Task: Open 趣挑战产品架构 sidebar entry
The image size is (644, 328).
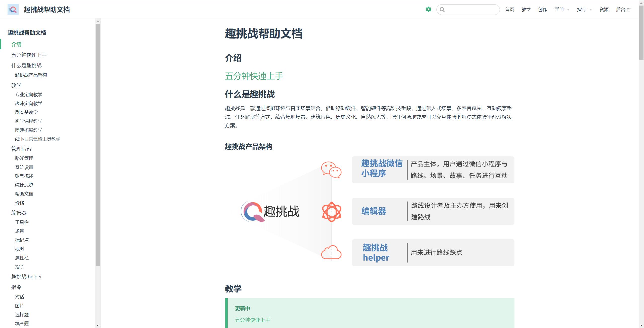Action: click(x=31, y=75)
